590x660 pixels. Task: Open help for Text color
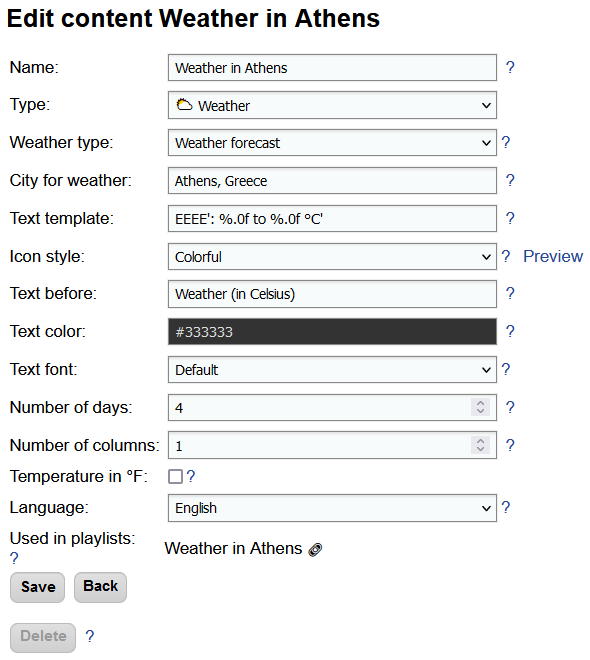pyautogui.click(x=510, y=331)
